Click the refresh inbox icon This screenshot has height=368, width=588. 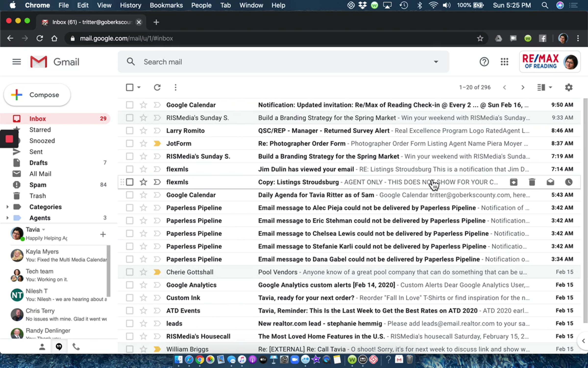pyautogui.click(x=157, y=87)
